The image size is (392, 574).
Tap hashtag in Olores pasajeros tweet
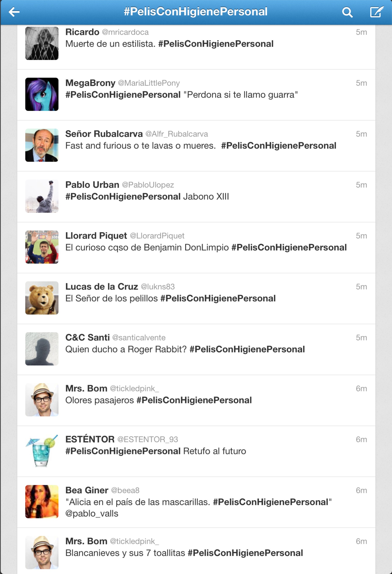194,400
